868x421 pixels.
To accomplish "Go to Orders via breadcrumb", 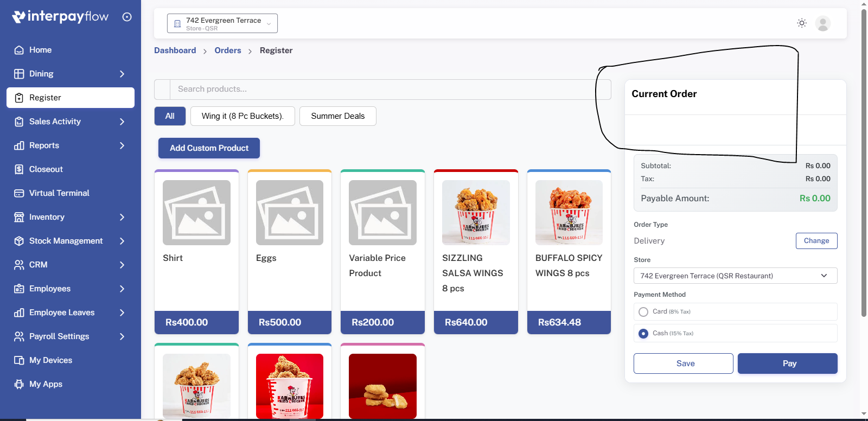I will click(x=228, y=50).
